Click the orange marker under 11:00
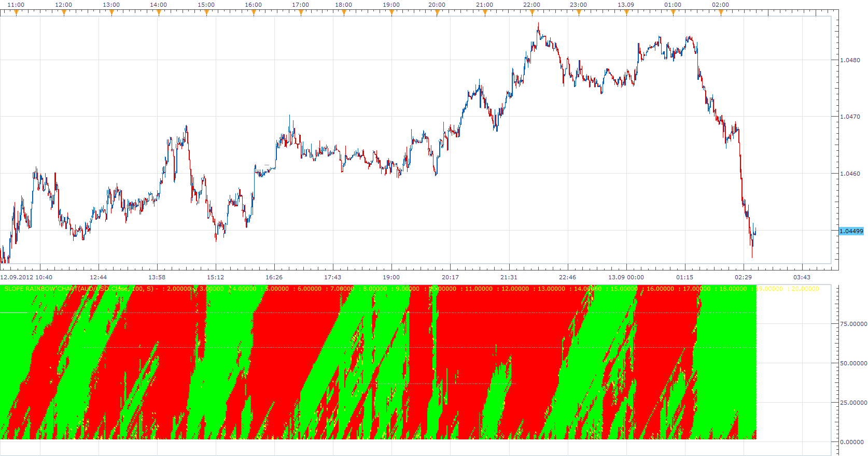This screenshot has height=456, width=868. [x=16, y=13]
